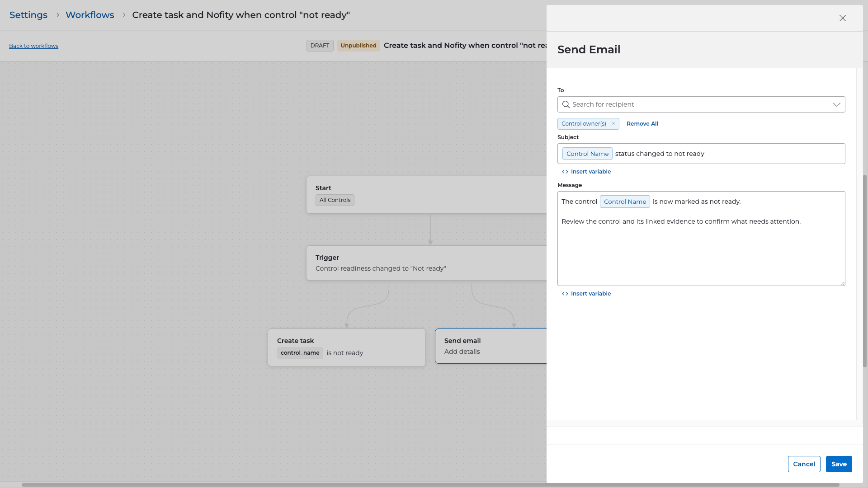The image size is (868, 488).
Task: Click Back to workflows link
Action: 33,46
